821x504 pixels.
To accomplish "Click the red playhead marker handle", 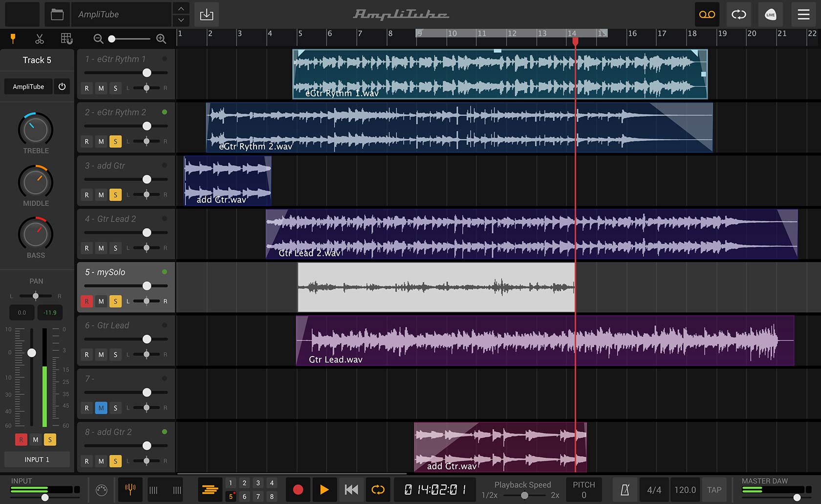I will pos(575,41).
